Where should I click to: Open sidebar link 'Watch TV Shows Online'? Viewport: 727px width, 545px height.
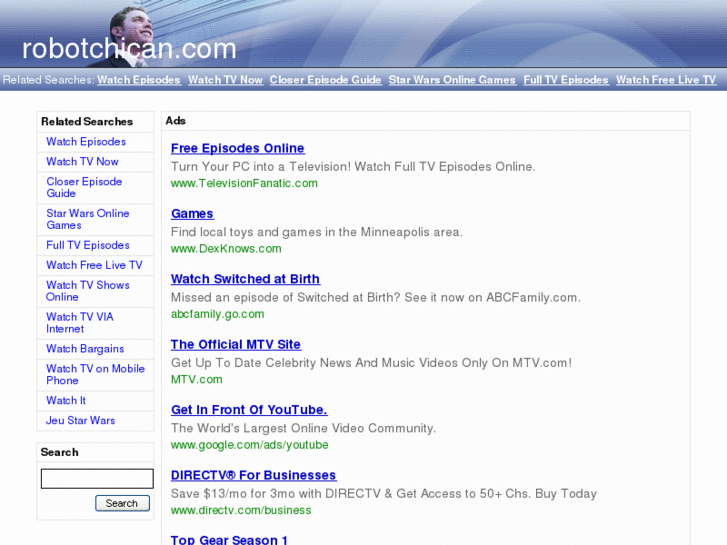[x=88, y=291]
